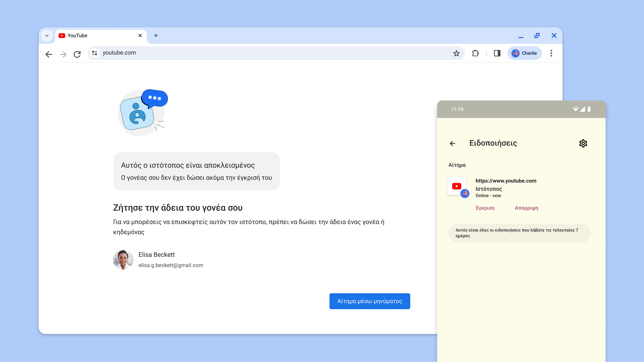644x362 pixels.
Task: Toggle the browser side panel icon
Action: (x=497, y=53)
